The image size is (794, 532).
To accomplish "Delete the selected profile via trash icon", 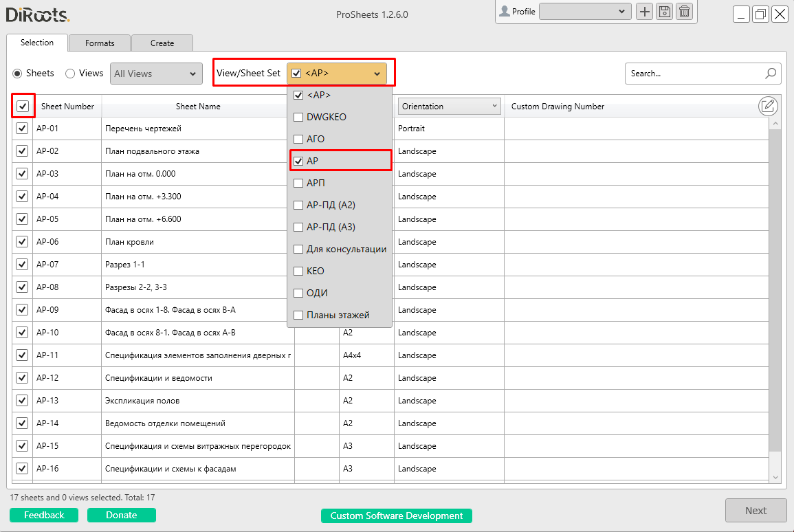I will 684,12.
